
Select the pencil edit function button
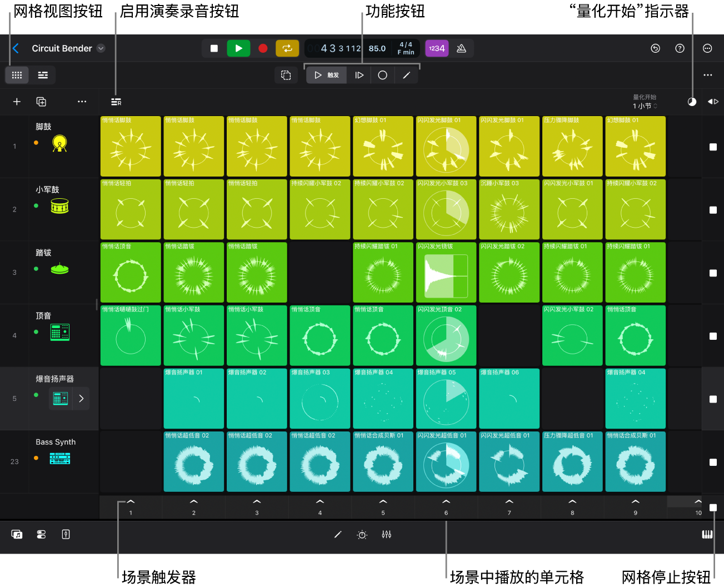click(406, 75)
